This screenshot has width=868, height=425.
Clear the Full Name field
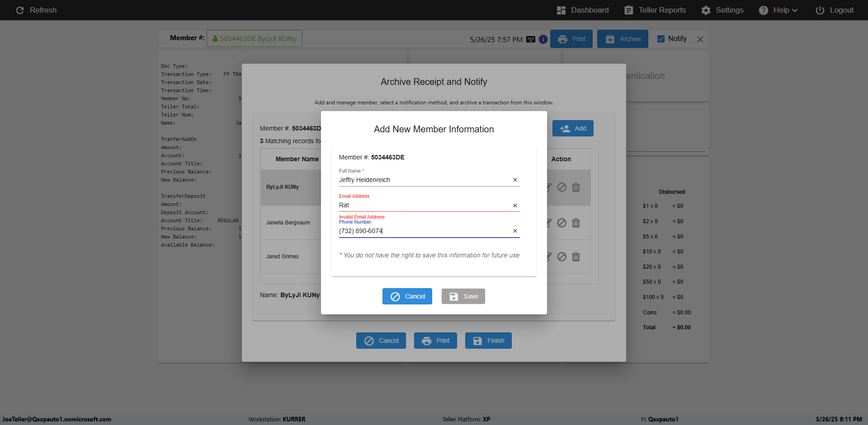(515, 180)
